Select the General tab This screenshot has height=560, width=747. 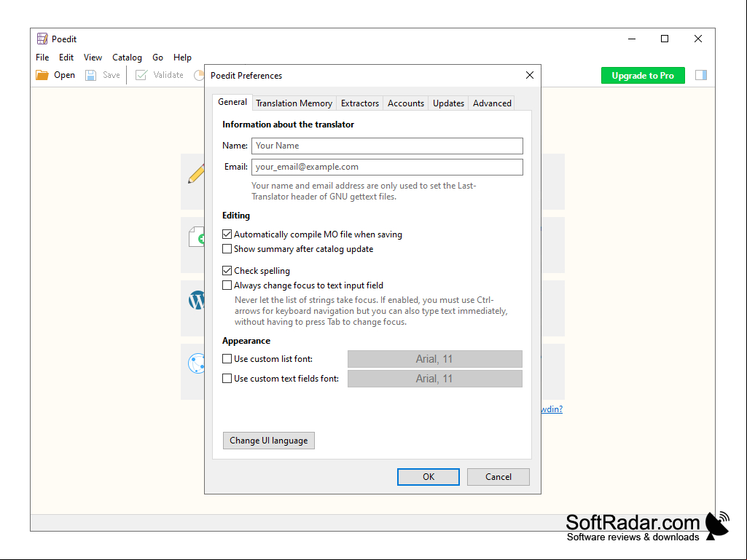pos(232,103)
